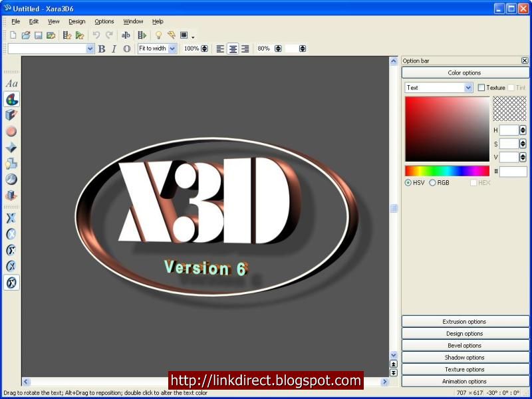Image resolution: width=532 pixels, height=399 pixels.
Task: Align text right
Action: pyautogui.click(x=245, y=49)
